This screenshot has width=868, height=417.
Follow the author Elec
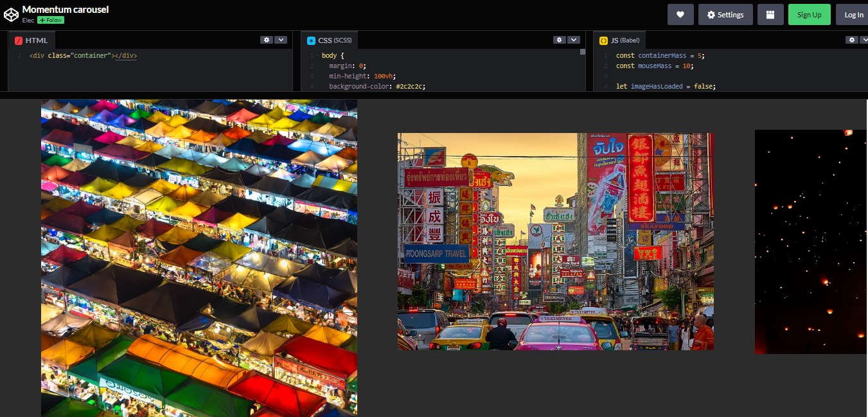49,20
